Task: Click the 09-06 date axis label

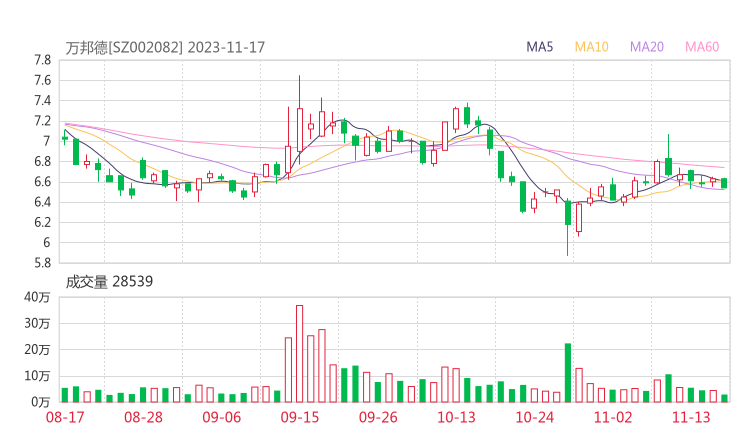Action: [x=221, y=417]
